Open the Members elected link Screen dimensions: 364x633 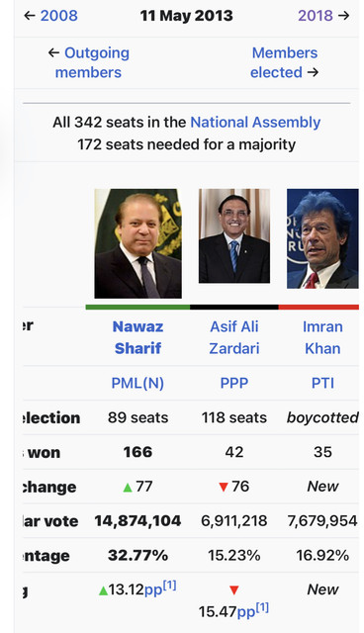click(284, 62)
